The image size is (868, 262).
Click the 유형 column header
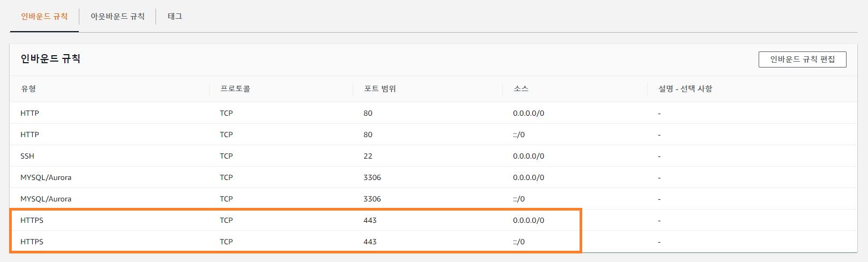(28, 88)
